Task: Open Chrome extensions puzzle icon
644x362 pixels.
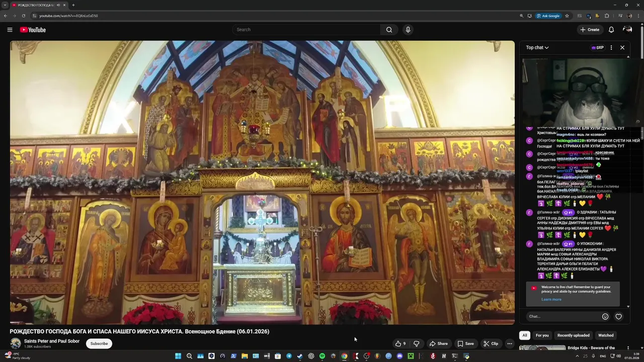Action: coord(607,16)
